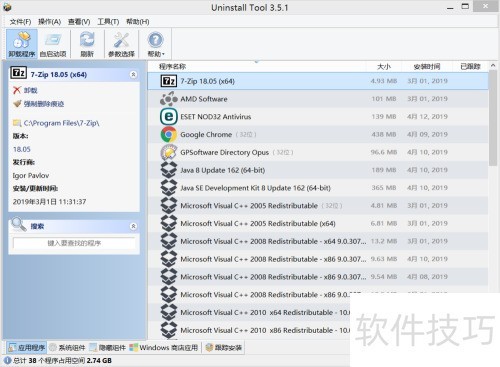Click the version value 18.05 in details panel

pos(22,149)
